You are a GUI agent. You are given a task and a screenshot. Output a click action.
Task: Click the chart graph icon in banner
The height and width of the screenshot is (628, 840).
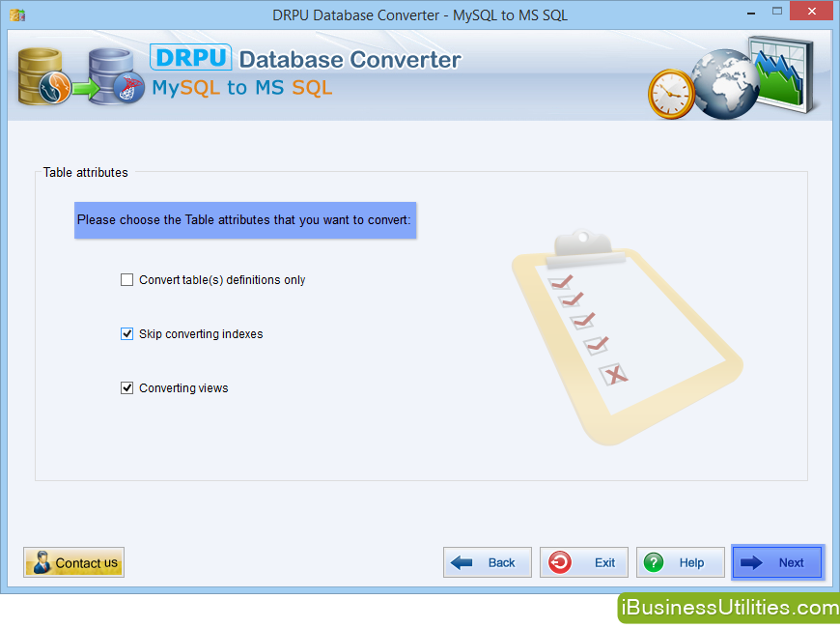[x=782, y=74]
